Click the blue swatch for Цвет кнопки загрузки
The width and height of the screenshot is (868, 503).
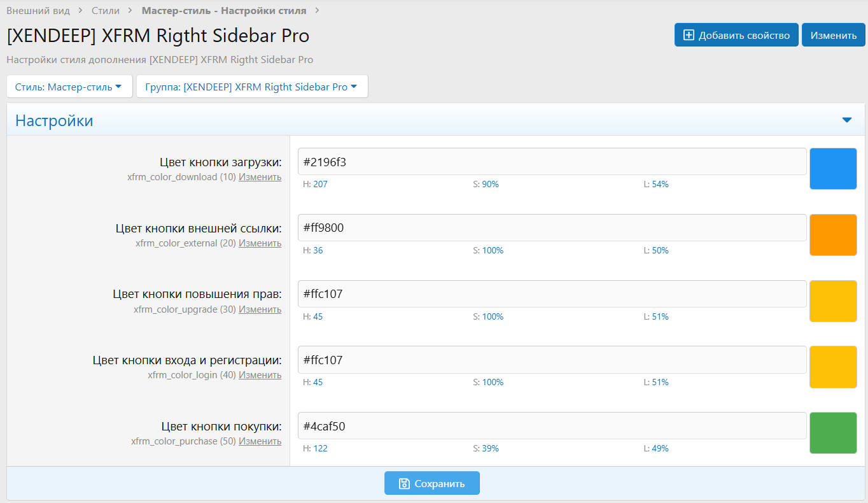833,168
